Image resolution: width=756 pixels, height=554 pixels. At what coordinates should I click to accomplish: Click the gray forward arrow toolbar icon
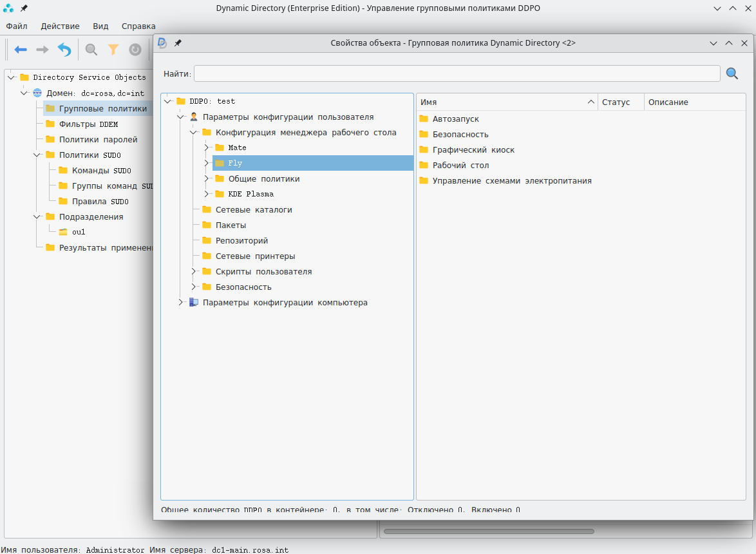coord(43,50)
